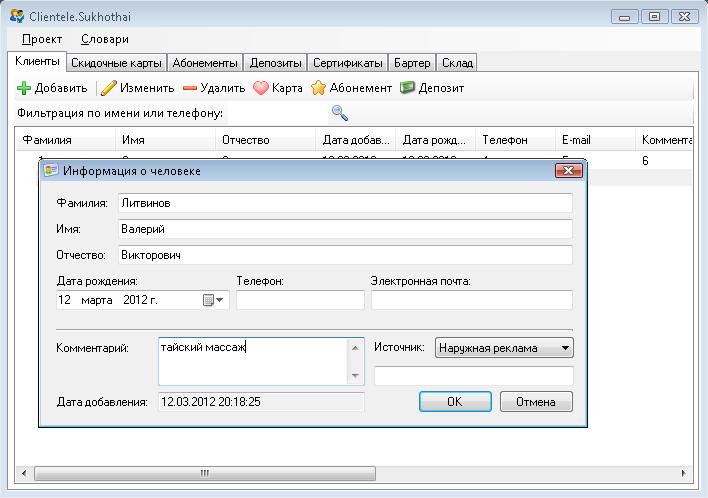The image size is (708, 498).
Task: Sort by the main table Отчество column header
Action: 266,140
